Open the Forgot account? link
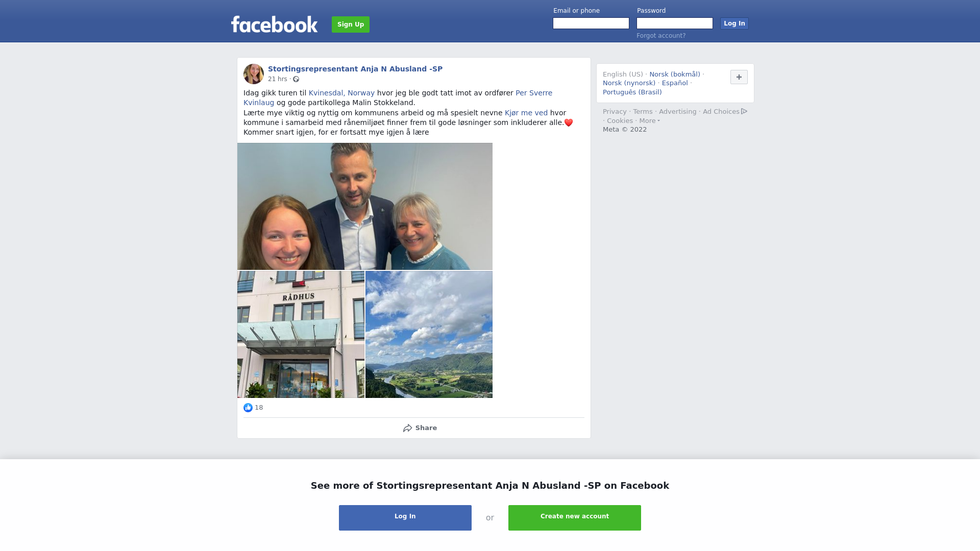The width and height of the screenshot is (980, 551). (x=661, y=36)
